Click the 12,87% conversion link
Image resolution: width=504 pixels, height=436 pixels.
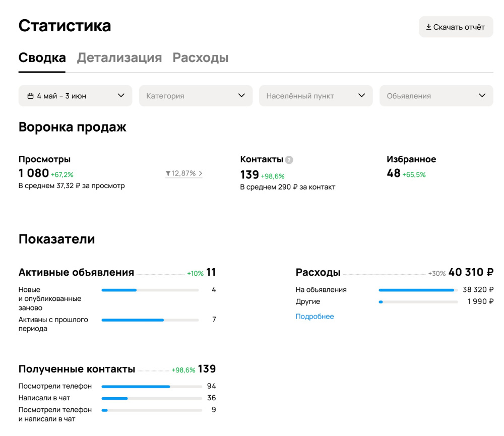coord(183,173)
